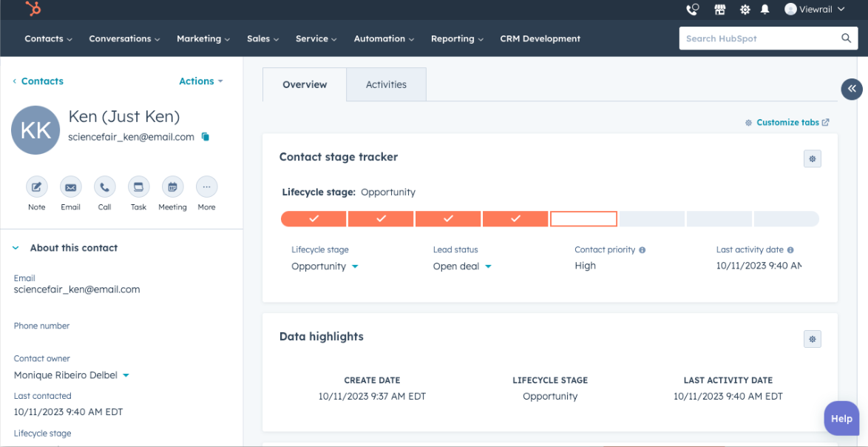The width and height of the screenshot is (868, 447).
Task: Click the Email action icon
Action: pos(70,187)
